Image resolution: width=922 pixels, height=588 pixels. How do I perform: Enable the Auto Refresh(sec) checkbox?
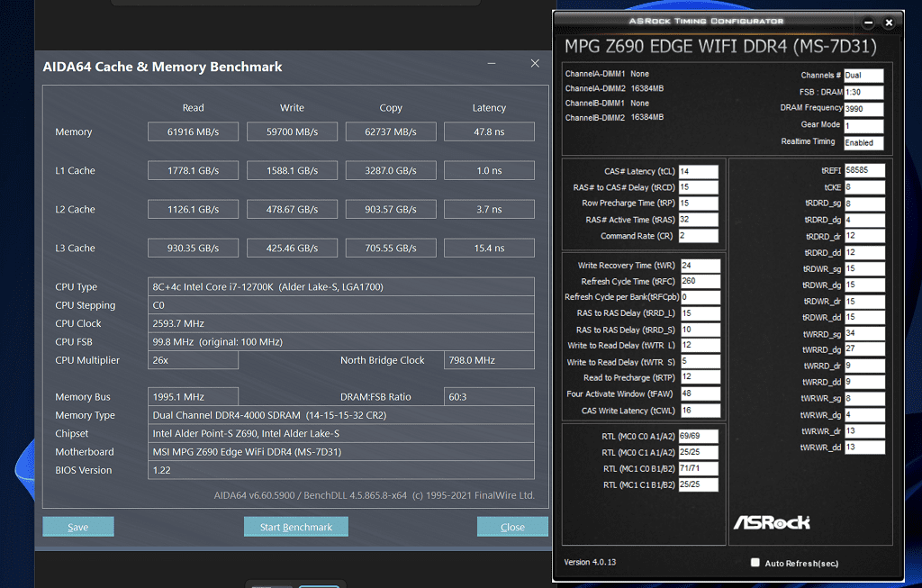[755, 563]
